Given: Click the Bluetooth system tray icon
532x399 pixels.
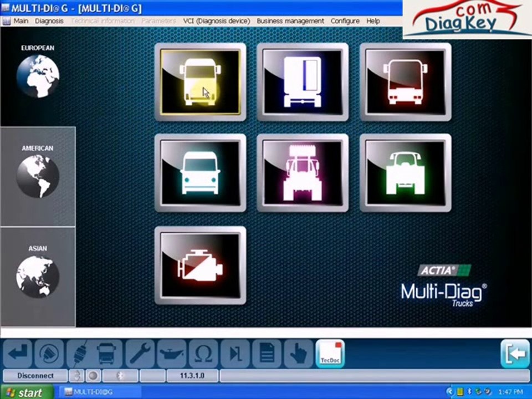Looking at the screenshot, I should tap(469, 392).
